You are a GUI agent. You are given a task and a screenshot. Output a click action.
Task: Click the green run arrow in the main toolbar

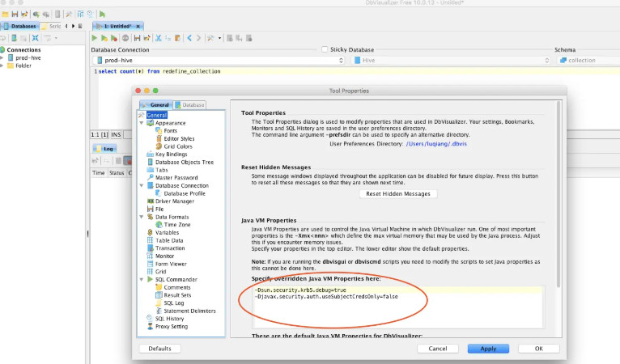click(103, 15)
